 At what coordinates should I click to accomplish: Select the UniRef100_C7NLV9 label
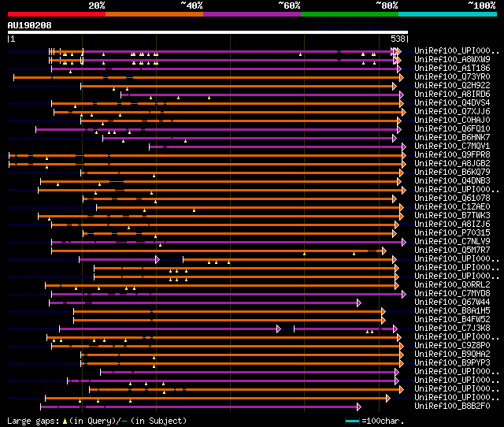click(x=452, y=242)
